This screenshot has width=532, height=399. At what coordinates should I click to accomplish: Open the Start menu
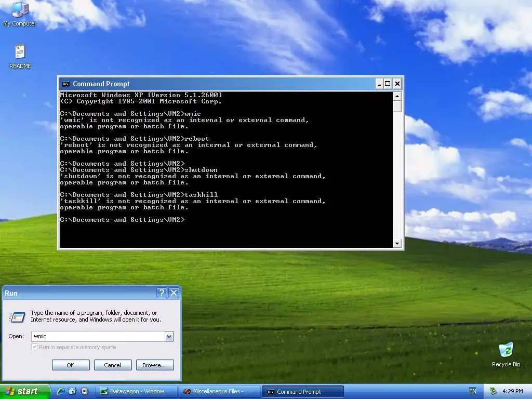(25, 391)
